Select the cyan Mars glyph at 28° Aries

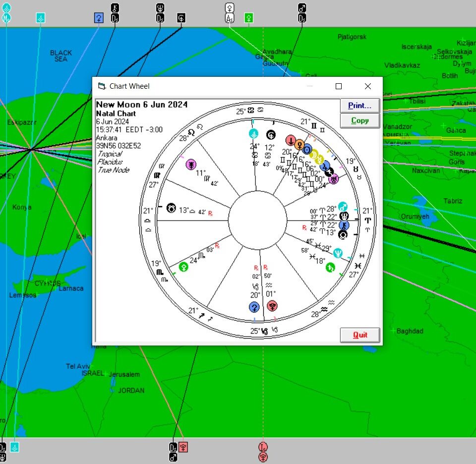point(343,207)
